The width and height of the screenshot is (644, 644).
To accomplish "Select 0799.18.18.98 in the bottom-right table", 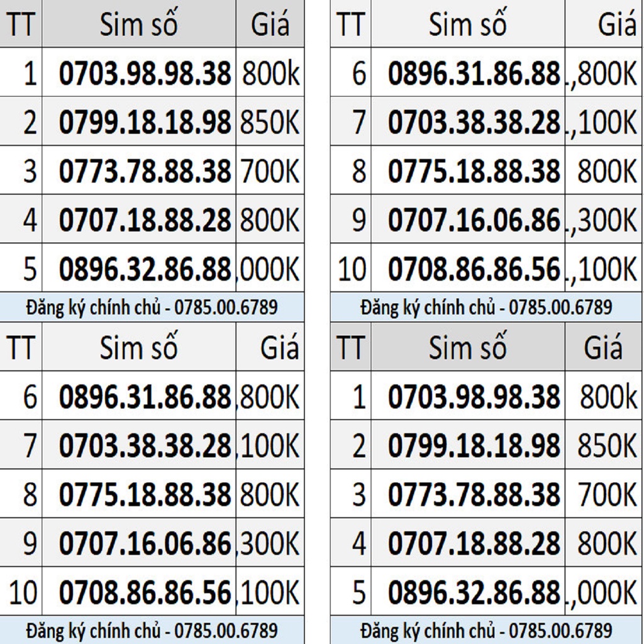I will pyautogui.click(x=474, y=446).
